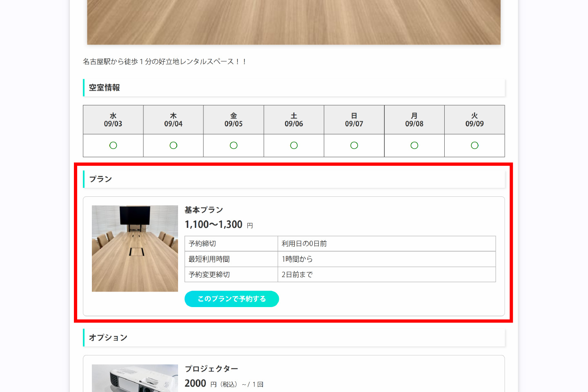The height and width of the screenshot is (392, 588).
Task: Select the green circle under Sunday 09/07
Action: tap(354, 145)
